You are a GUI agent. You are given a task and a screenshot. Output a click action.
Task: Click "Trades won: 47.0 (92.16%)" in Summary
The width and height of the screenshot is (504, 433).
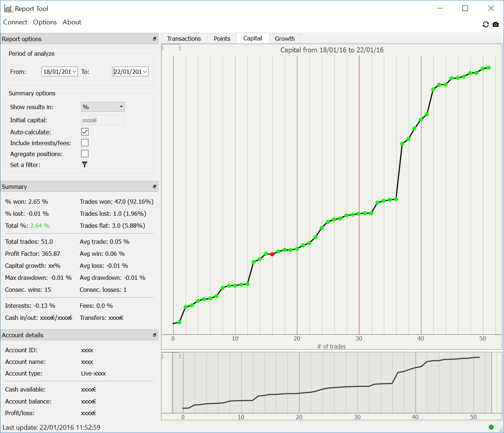point(116,202)
